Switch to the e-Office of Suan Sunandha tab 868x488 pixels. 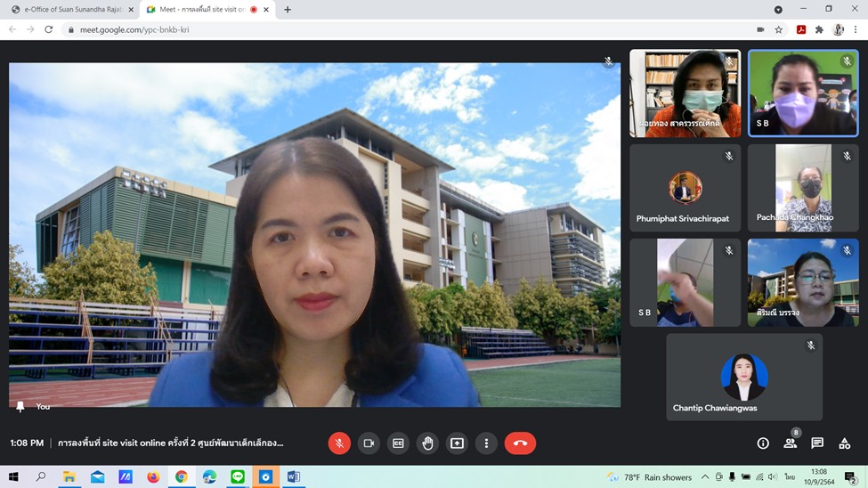click(x=68, y=10)
